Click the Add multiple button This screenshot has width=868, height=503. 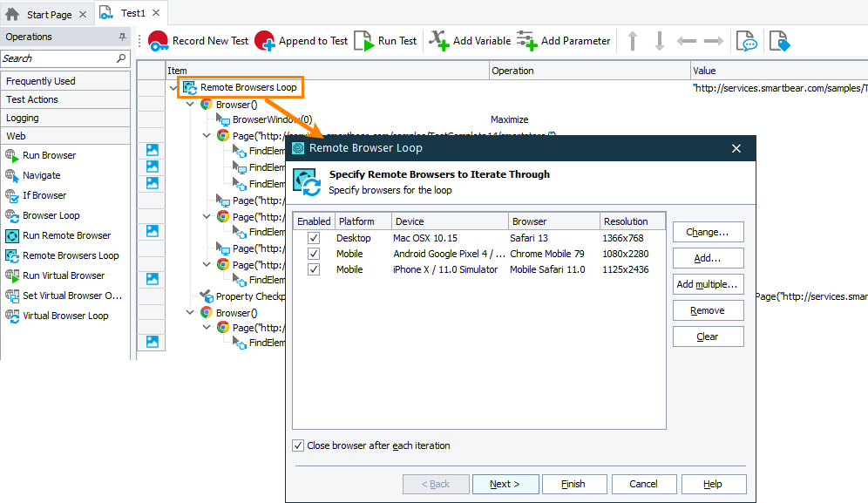point(708,284)
